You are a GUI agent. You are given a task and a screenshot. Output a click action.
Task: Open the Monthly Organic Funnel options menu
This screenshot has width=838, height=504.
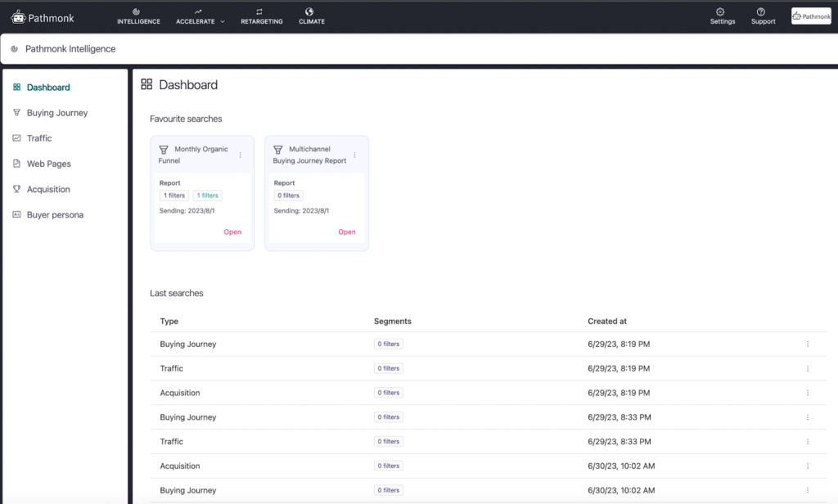coord(241,155)
